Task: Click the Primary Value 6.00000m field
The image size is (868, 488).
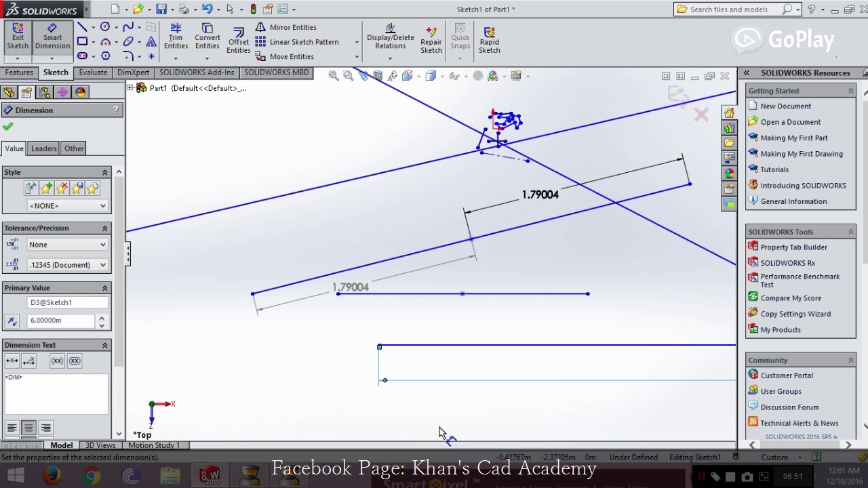Action: tap(62, 321)
